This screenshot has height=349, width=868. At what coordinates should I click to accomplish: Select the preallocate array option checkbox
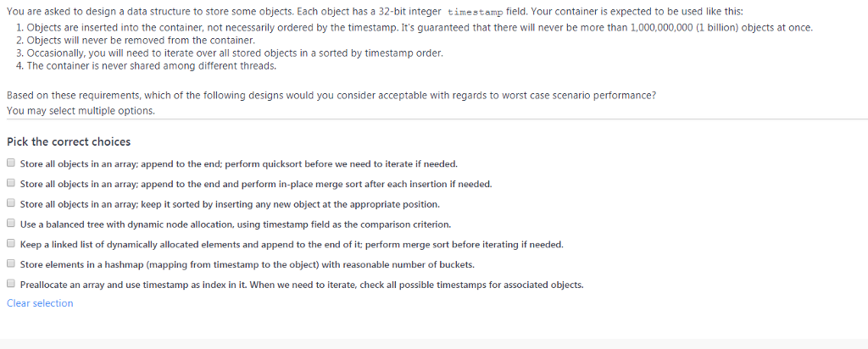(10, 285)
